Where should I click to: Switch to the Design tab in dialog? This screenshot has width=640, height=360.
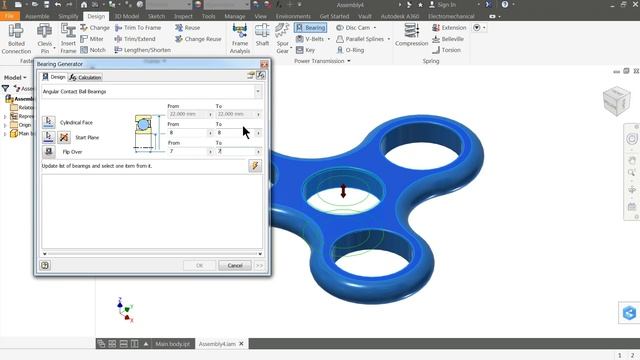click(x=54, y=77)
